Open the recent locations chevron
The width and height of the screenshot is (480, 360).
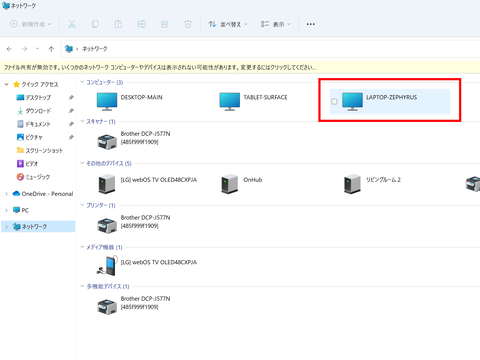click(37, 49)
